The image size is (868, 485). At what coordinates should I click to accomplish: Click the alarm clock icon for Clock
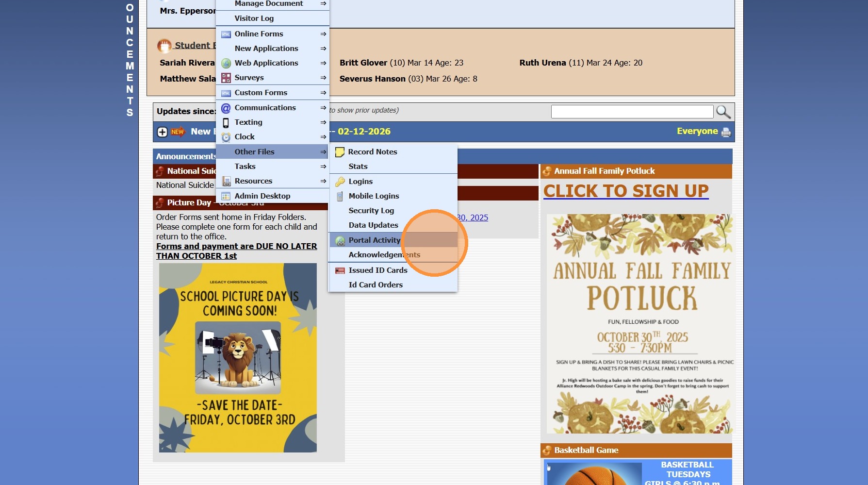point(226,137)
